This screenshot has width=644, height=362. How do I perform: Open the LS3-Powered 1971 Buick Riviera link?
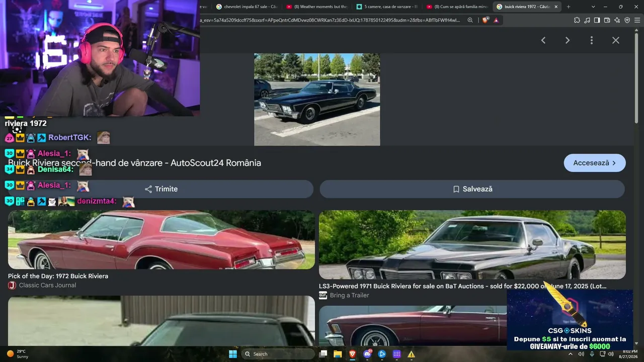[463, 286]
